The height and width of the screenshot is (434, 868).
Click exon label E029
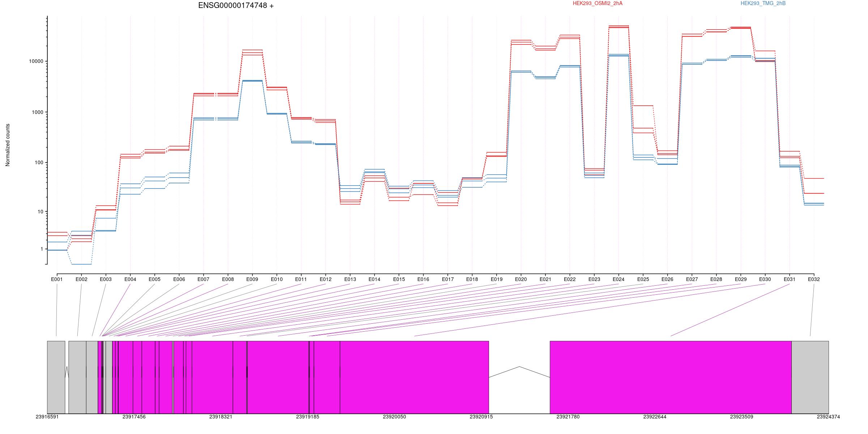741,279
